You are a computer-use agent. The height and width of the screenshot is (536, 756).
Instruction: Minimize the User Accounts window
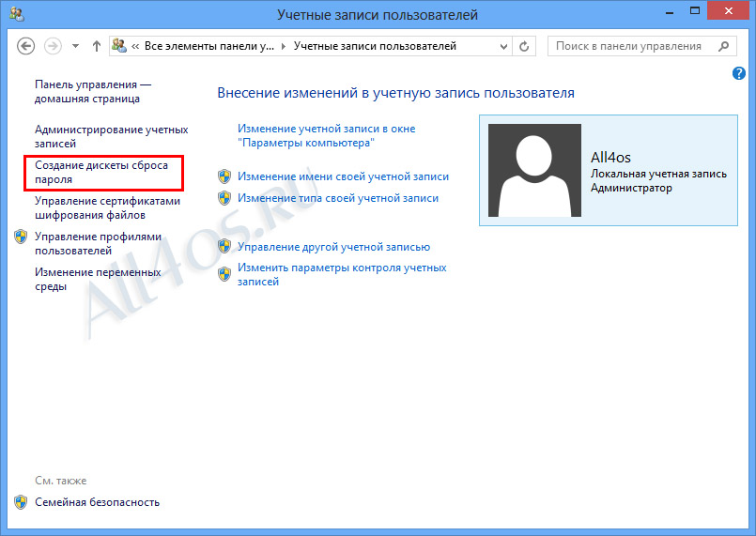pos(670,12)
